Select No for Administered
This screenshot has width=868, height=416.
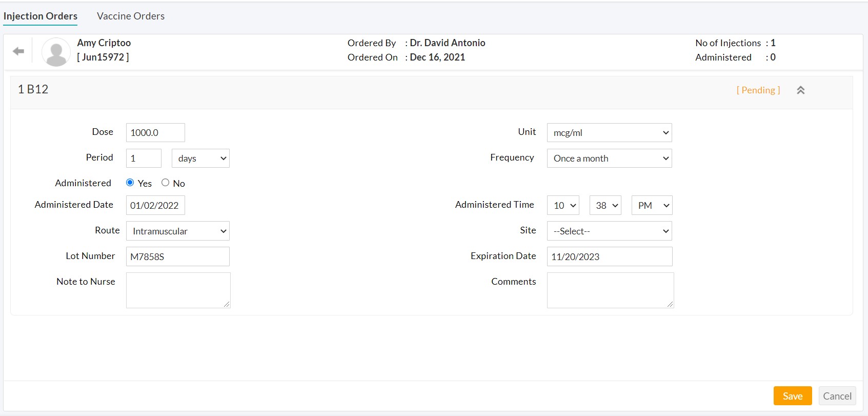[x=165, y=183]
